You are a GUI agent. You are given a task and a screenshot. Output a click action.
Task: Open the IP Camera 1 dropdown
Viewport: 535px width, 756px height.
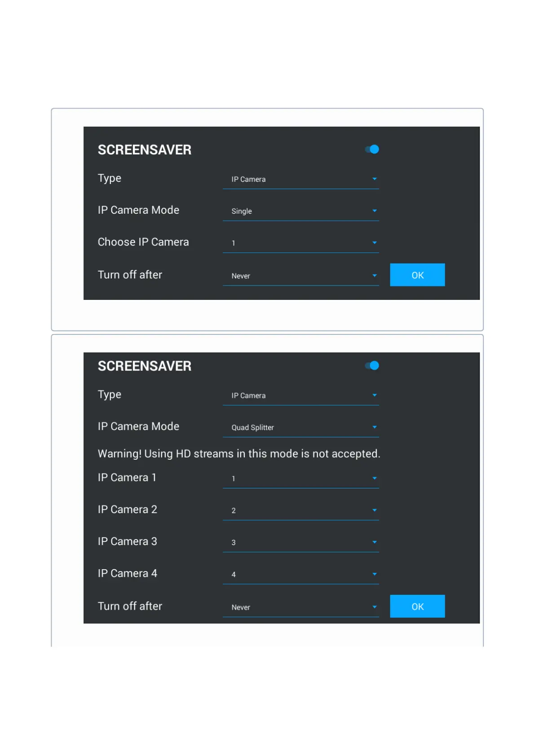[301, 479]
